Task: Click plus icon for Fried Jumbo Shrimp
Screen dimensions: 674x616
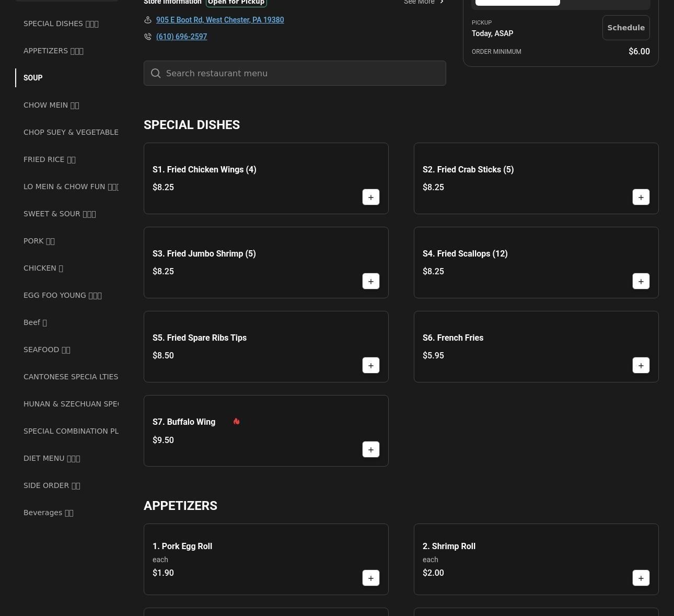Action: coord(371,282)
